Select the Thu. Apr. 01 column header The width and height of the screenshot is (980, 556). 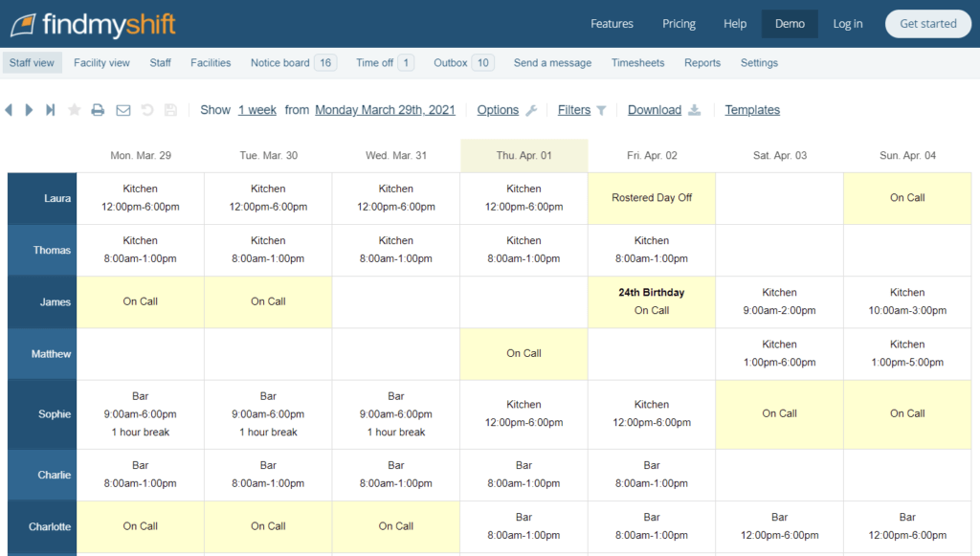[x=523, y=156]
